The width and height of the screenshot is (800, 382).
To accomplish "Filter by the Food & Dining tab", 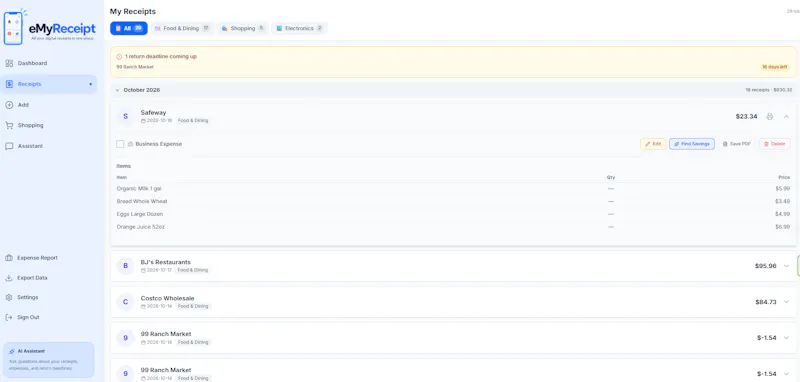I will coord(183,29).
